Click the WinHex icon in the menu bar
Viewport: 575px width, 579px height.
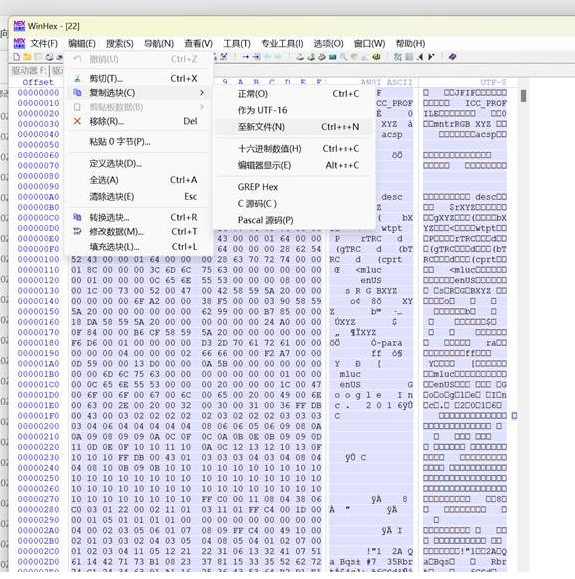19,43
